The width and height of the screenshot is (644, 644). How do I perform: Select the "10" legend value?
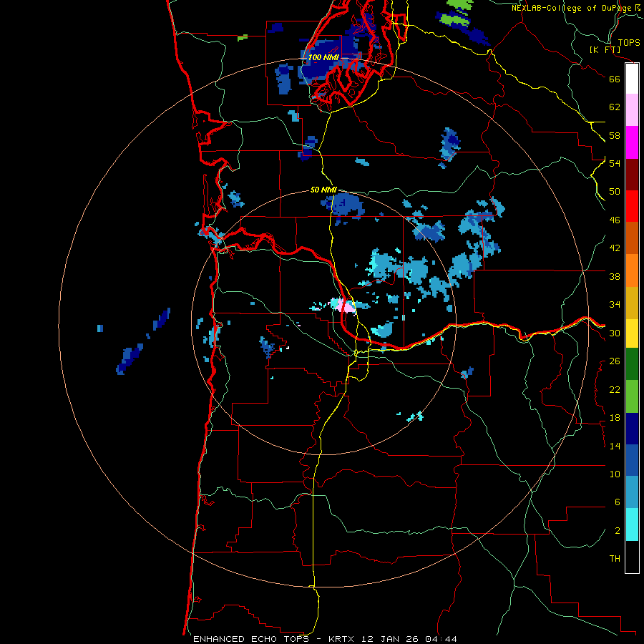pyautogui.click(x=615, y=474)
